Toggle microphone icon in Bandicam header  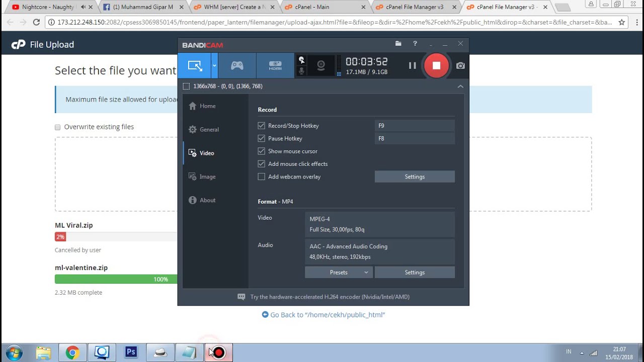tap(301, 71)
